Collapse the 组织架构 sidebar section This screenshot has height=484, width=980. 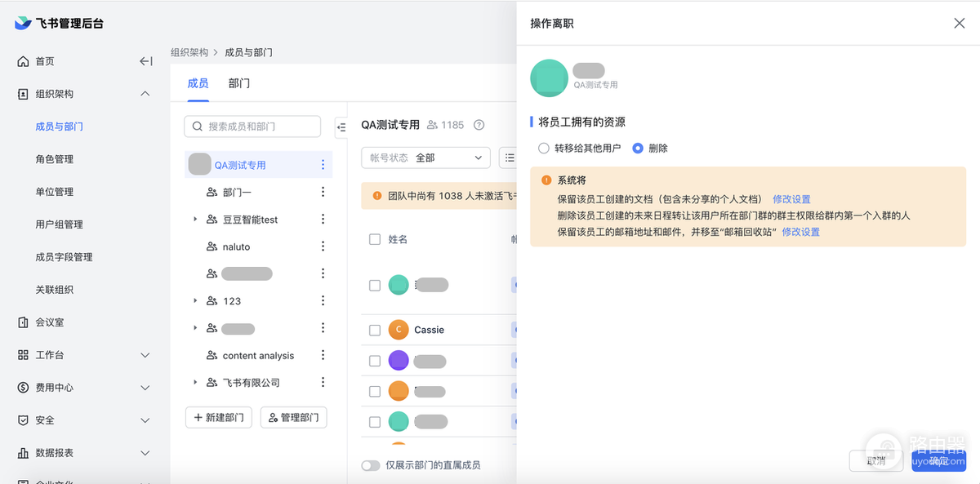145,94
